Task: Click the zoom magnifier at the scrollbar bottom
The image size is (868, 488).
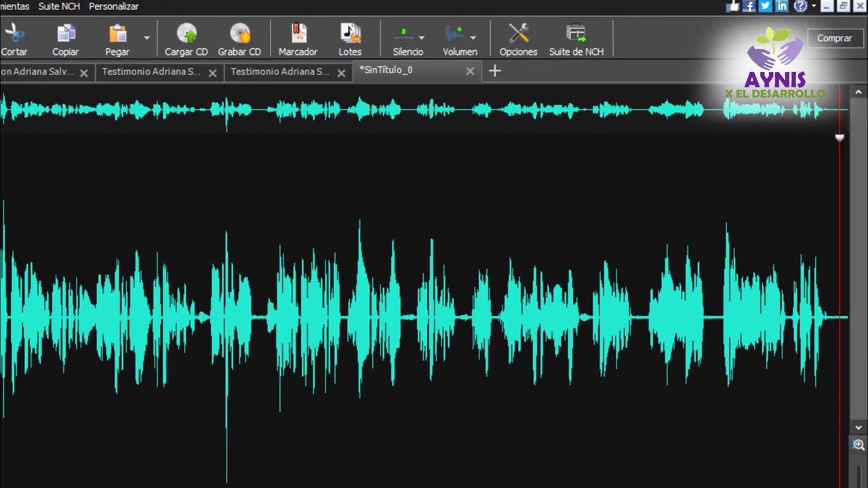Action: (x=859, y=445)
